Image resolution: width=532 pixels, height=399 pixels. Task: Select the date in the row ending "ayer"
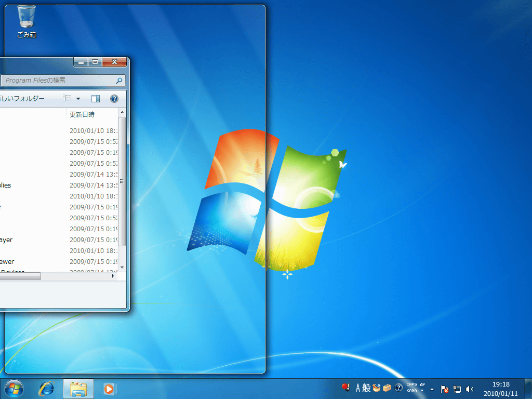tap(94, 240)
